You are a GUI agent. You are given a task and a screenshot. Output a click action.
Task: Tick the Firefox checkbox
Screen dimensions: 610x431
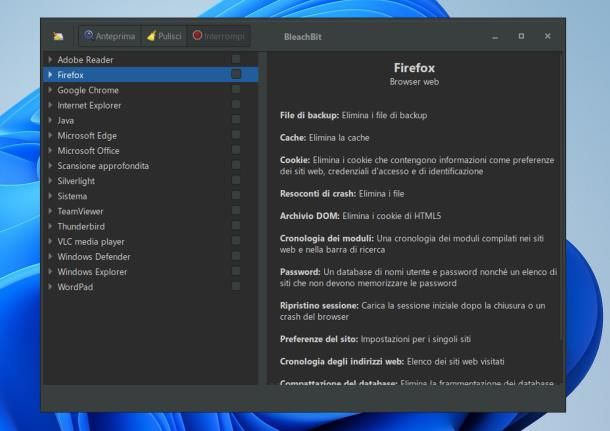tap(236, 74)
